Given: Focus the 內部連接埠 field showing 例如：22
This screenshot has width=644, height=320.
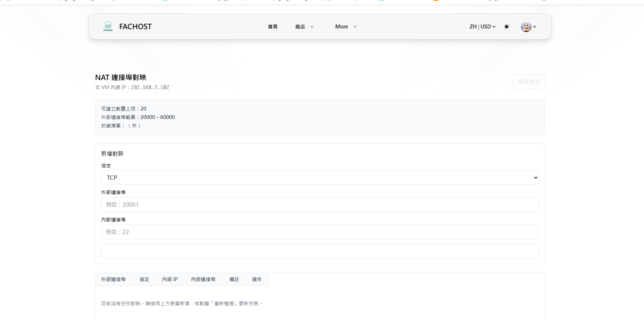Looking at the screenshot, I should (x=320, y=232).
